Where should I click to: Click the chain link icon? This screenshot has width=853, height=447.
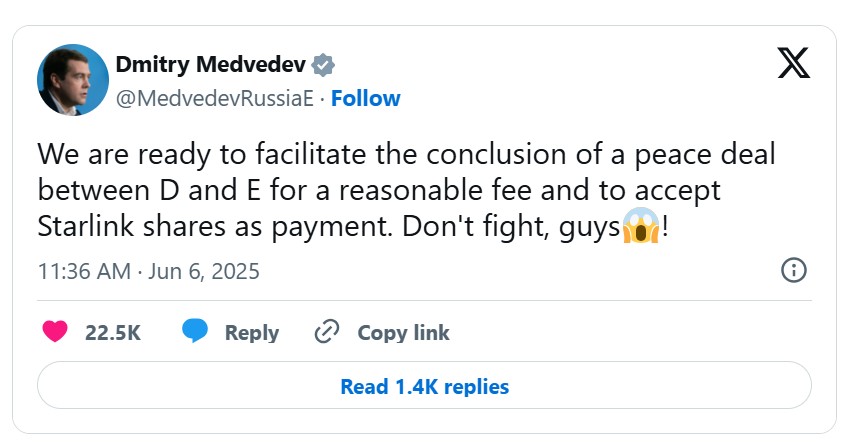click(327, 332)
